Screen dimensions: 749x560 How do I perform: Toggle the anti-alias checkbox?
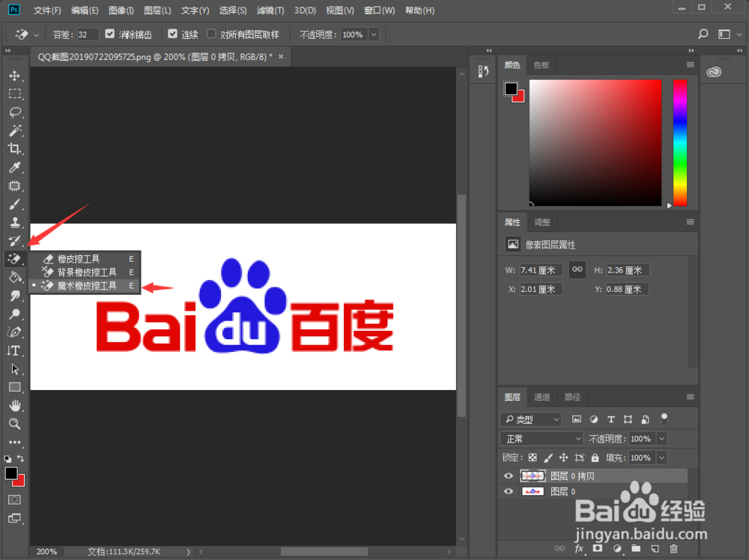110,34
